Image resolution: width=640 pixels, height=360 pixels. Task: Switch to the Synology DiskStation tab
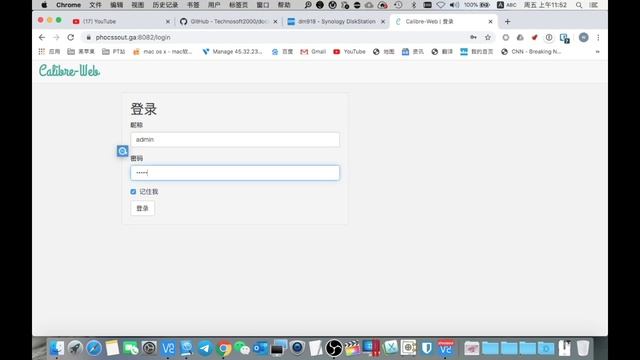click(x=336, y=21)
